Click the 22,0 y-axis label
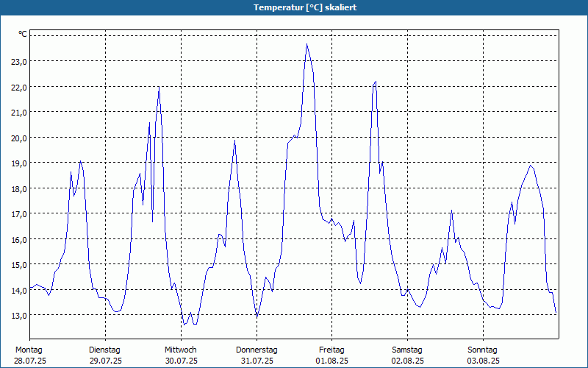Viewport: 588px width, 368px height. pos(19,88)
